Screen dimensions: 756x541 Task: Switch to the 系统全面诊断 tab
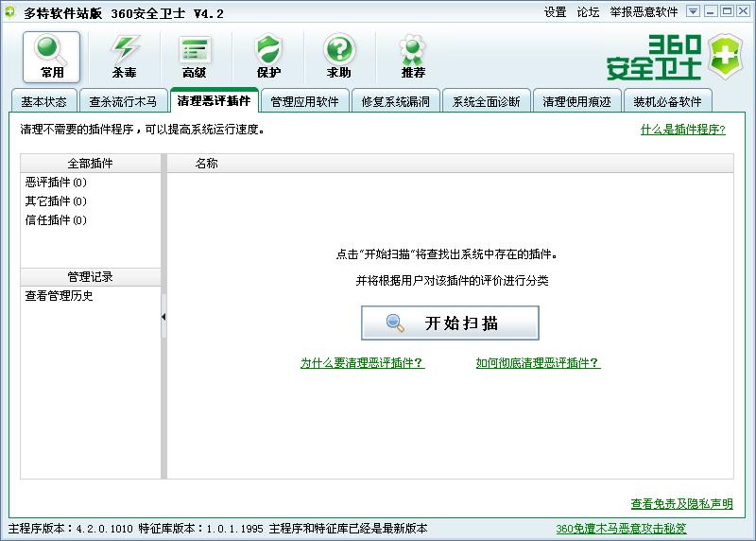(x=486, y=101)
